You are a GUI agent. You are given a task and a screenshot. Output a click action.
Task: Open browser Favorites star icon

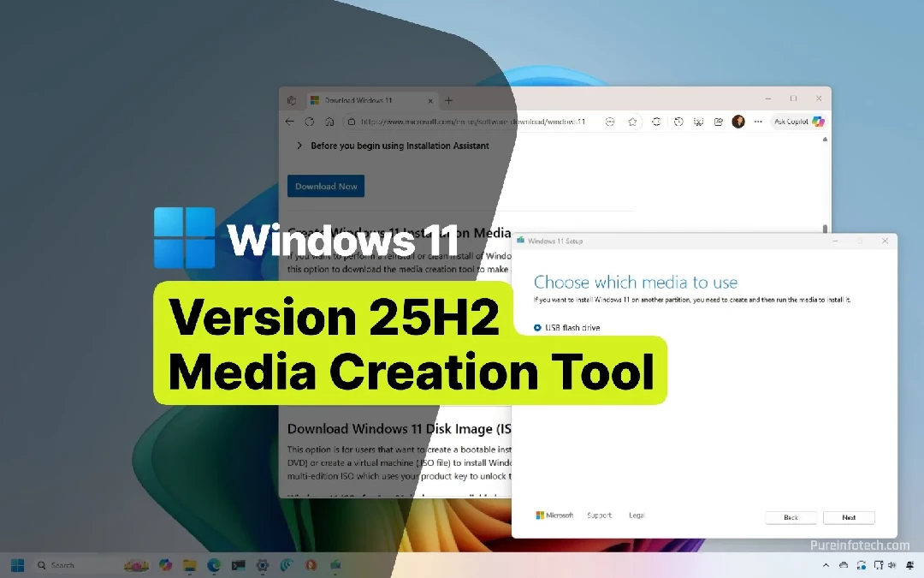click(x=633, y=122)
